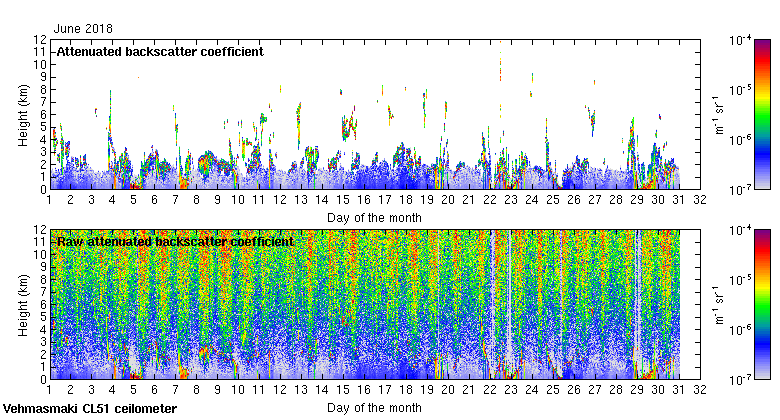Click the 'Vehmasmaki CL51 ceilometer' caption
Image resolution: width=780 pixels, height=420 pixels.
coord(90,409)
